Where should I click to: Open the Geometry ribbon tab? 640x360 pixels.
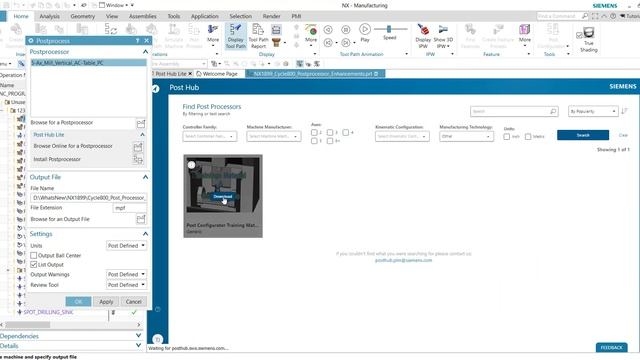point(82,16)
